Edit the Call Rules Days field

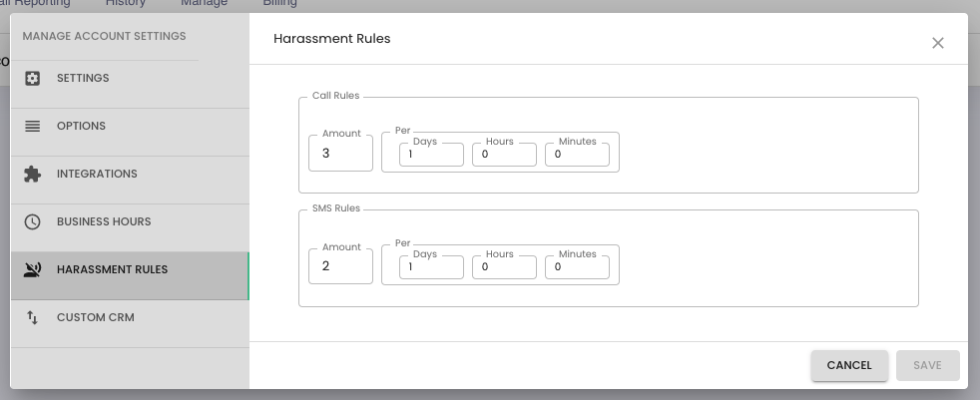tap(431, 155)
